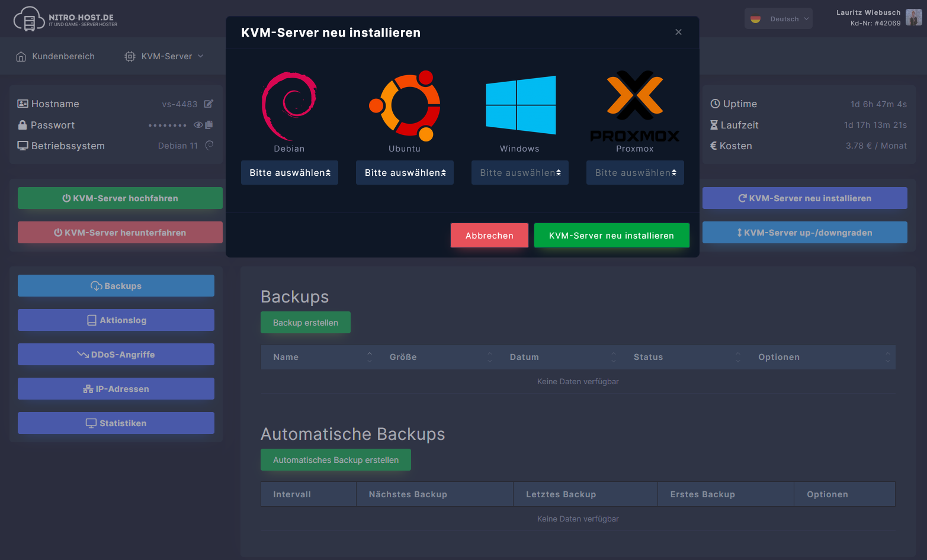The width and height of the screenshot is (927, 560).
Task: Reveal password using the eye icon
Action: [x=198, y=125]
